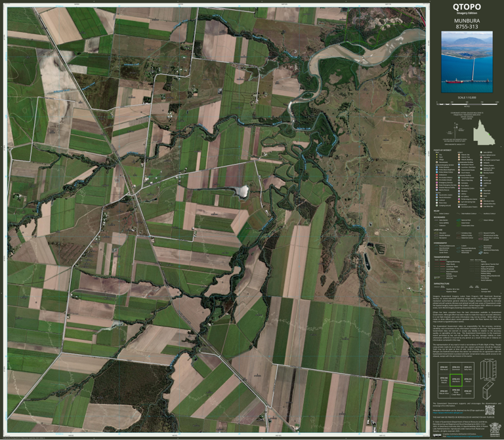Click the POINTS OF INTEREST legend heading
504x440 pixels.
click(442, 150)
